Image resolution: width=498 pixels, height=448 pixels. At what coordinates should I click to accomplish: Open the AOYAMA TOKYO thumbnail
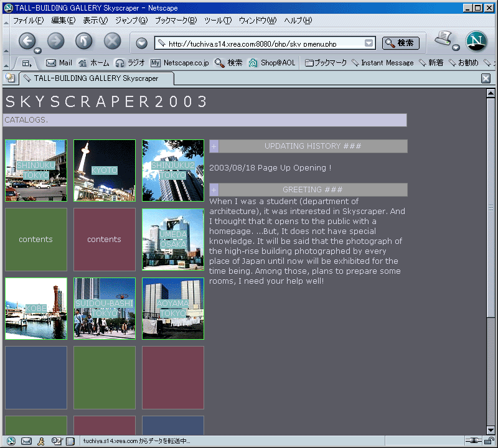(173, 309)
